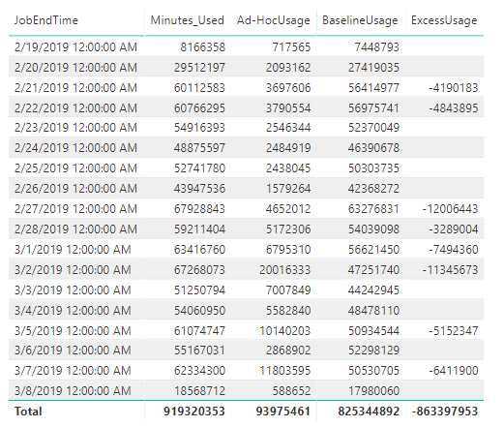
Task: Click Ad-HocUsage value 6795310
Action: (288, 250)
